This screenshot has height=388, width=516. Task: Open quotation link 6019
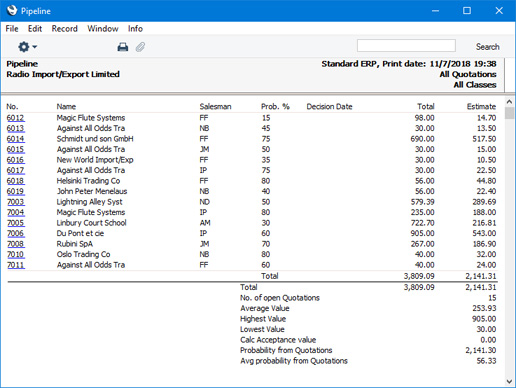(x=15, y=191)
